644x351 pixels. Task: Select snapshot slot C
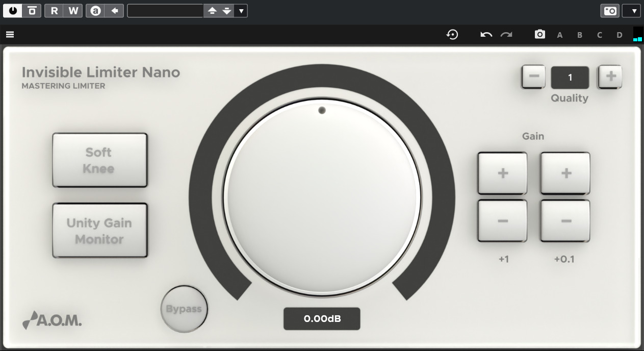(600, 35)
